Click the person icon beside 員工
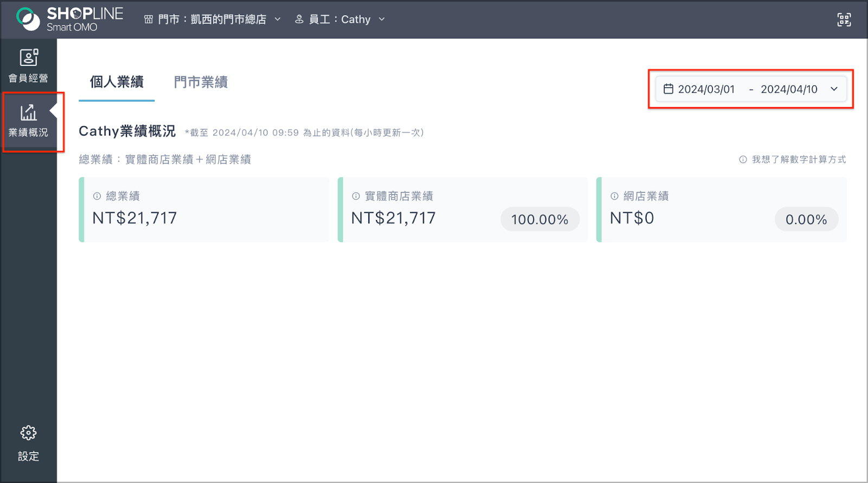 (x=299, y=20)
